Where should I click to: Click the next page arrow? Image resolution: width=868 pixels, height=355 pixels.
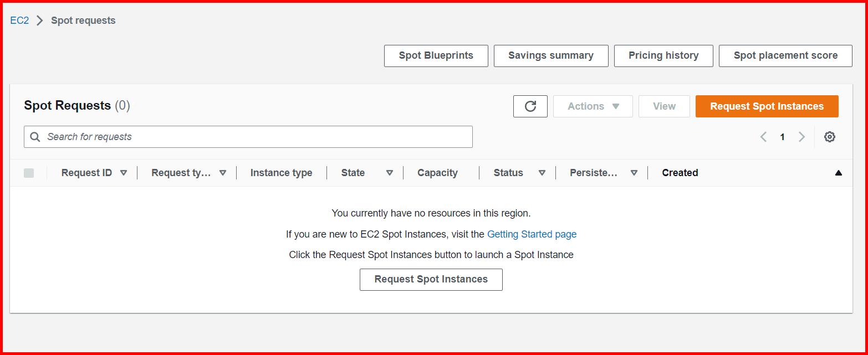(x=801, y=136)
